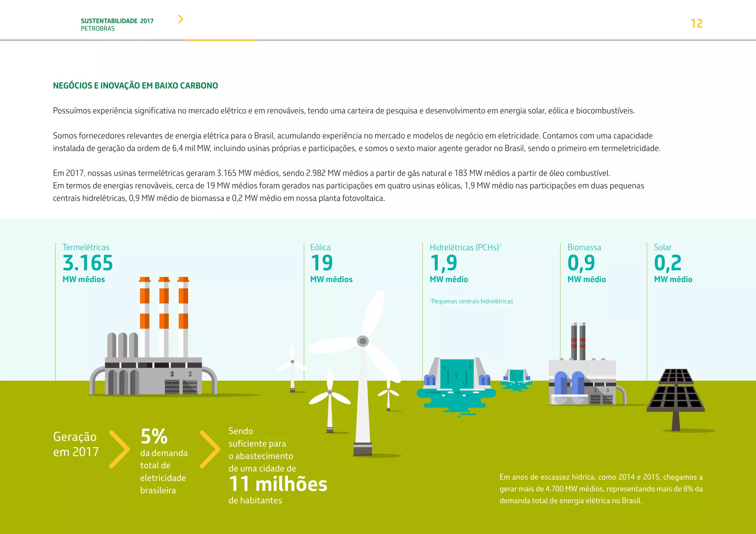Viewport: 756px width, 534px height.
Task: Click the small hydroelectric dam illustration
Action: (x=516, y=380)
